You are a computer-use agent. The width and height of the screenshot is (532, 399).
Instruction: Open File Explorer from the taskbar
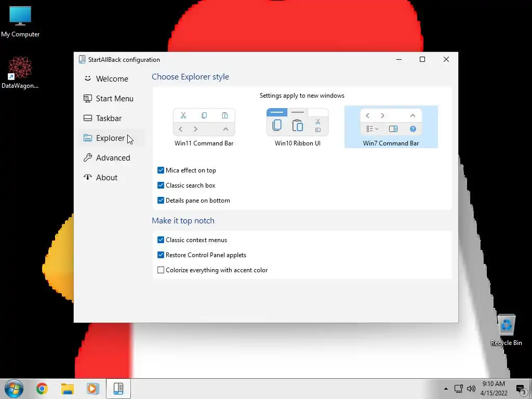click(x=68, y=389)
